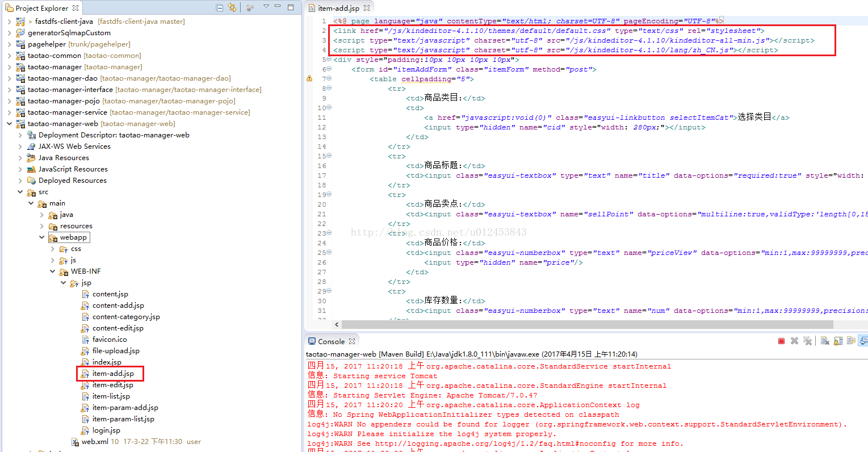The height and width of the screenshot is (452, 868).
Task: Click the itemAddForm form tag line
Action: point(473,69)
